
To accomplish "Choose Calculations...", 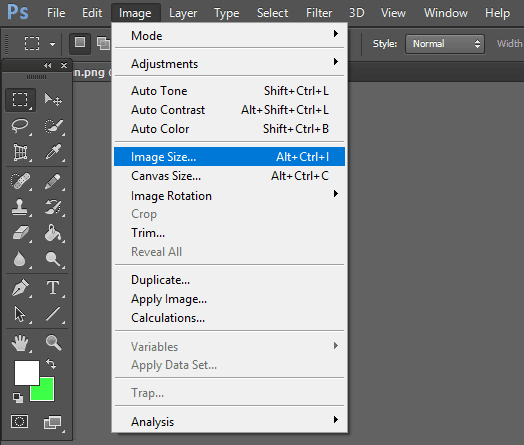I will tap(229, 318).
